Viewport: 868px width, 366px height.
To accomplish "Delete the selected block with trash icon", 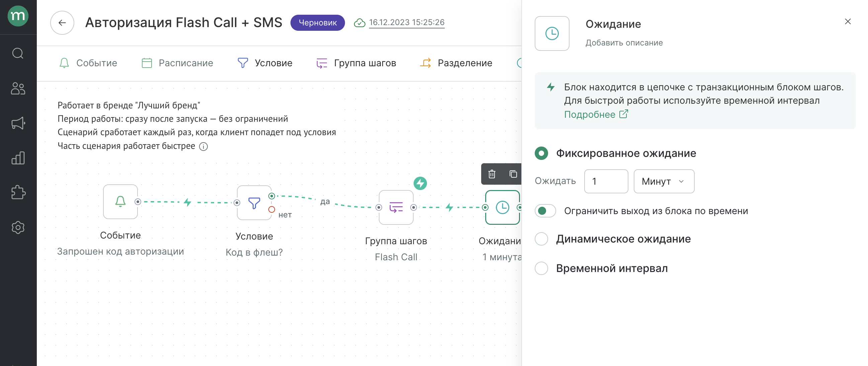I will click(492, 174).
